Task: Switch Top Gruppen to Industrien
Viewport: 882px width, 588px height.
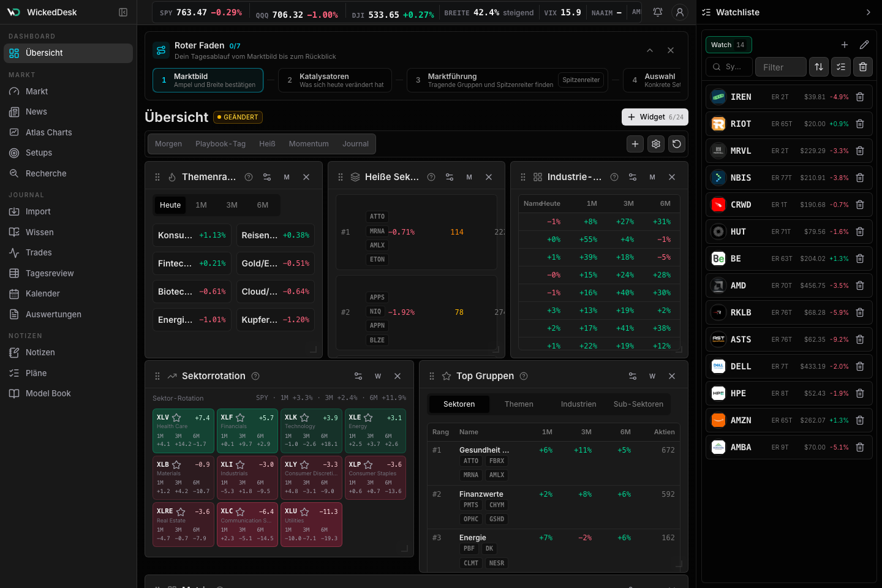Action: pyautogui.click(x=579, y=404)
